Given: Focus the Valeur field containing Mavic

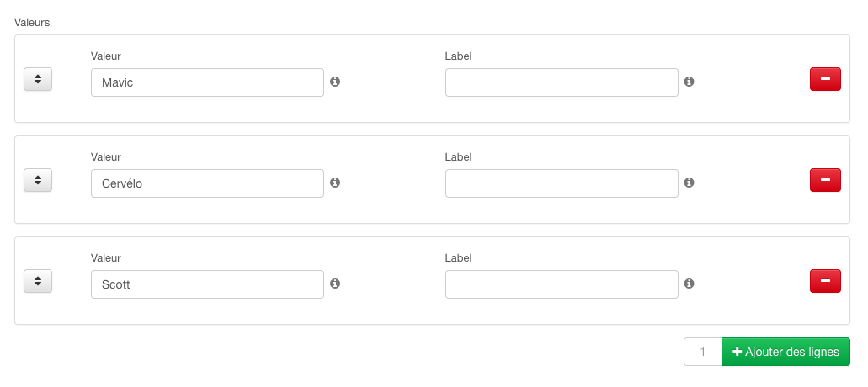Looking at the screenshot, I should (207, 82).
